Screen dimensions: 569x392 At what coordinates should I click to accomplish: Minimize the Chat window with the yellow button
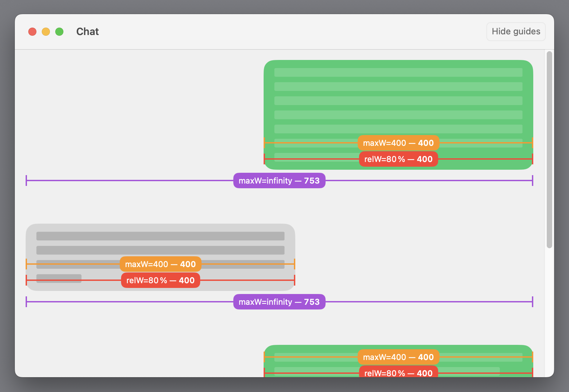point(46,32)
